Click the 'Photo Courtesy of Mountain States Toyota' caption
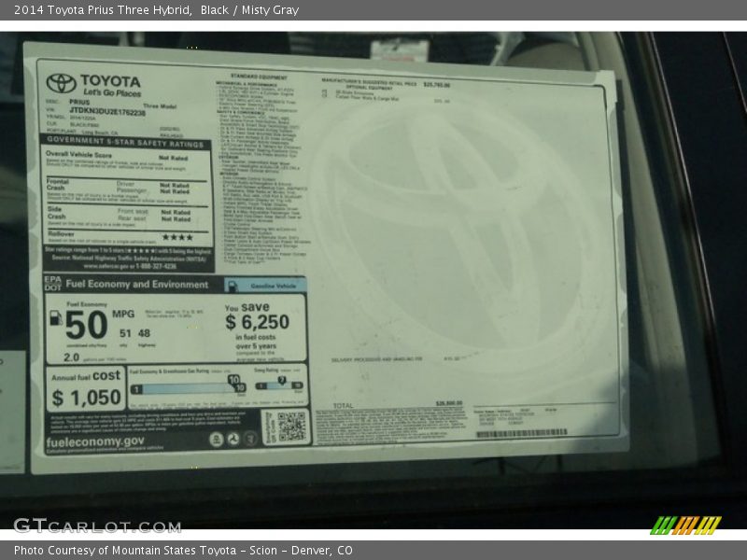747x560 pixels. pos(125,551)
